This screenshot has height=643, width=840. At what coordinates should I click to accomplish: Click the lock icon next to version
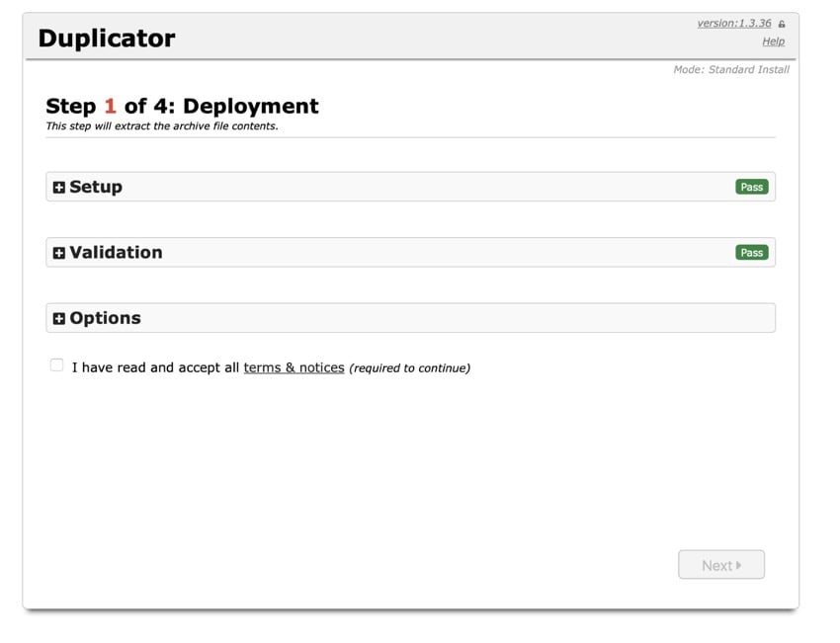pyautogui.click(x=782, y=24)
